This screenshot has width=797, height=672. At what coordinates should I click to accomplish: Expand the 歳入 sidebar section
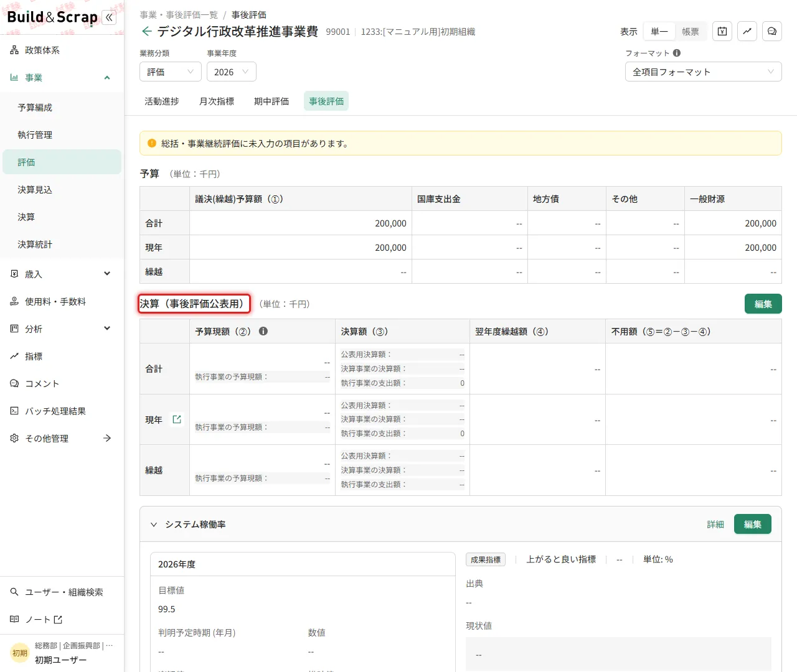(107, 274)
